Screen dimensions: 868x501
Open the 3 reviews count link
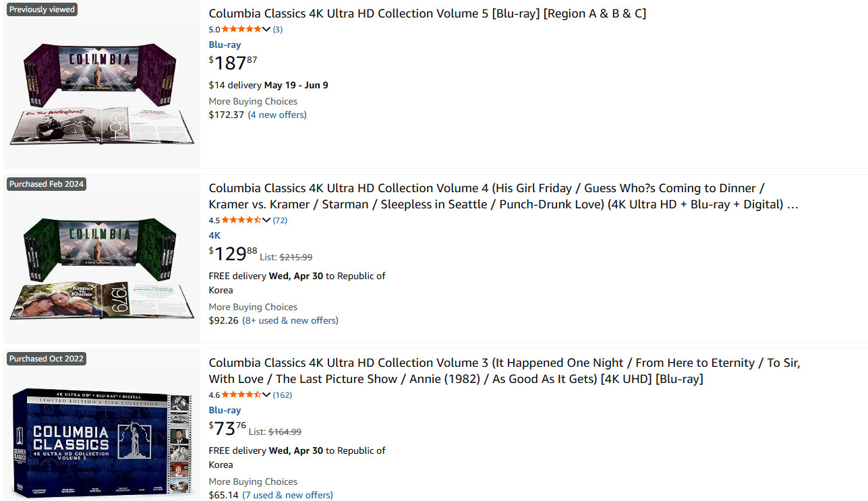click(x=277, y=30)
